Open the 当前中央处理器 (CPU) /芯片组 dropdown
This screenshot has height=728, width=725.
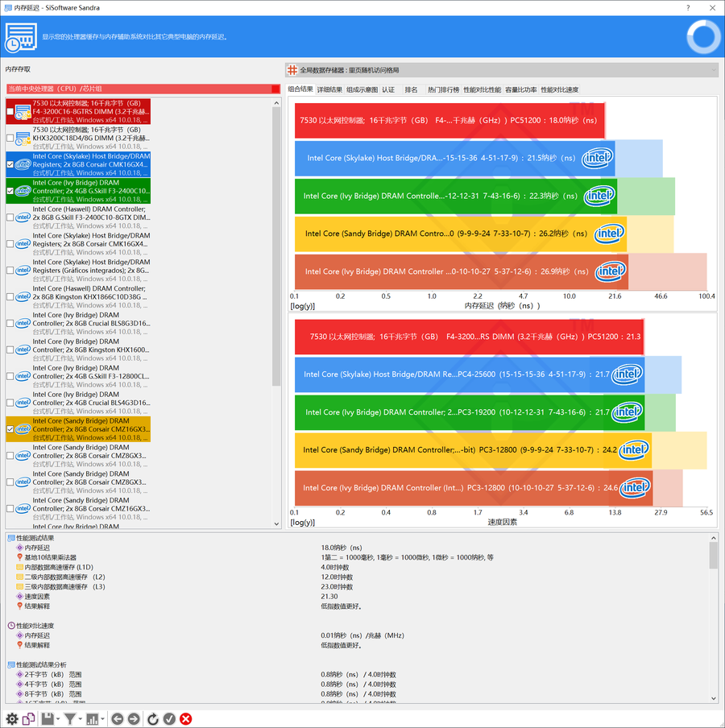pos(143,89)
